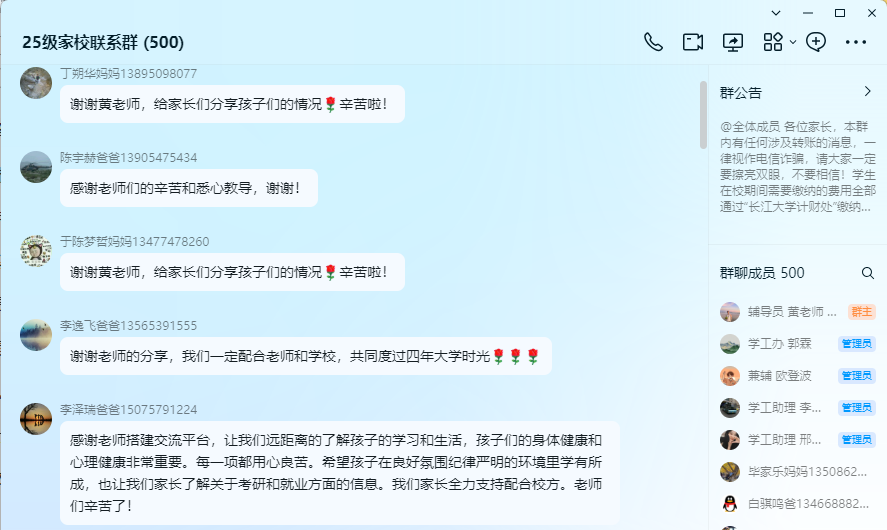Click the group title 25级家校联系群 (500)
This screenshot has width=887, height=530.
click(103, 42)
